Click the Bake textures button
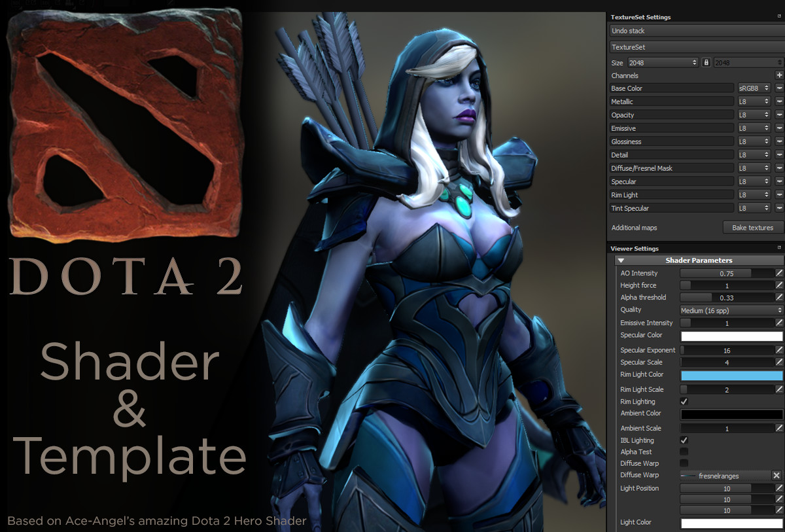 point(752,228)
